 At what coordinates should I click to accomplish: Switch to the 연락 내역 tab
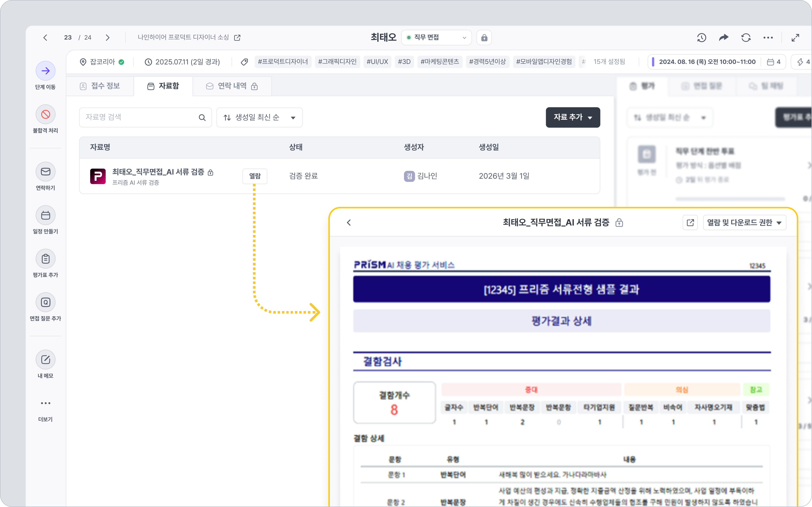pyautogui.click(x=232, y=86)
